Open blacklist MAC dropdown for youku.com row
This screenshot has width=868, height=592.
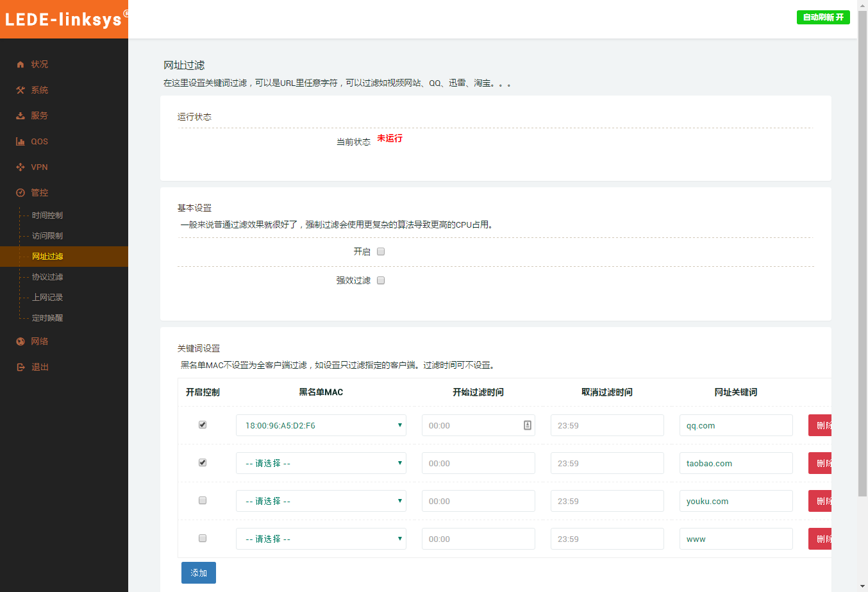[x=321, y=501]
